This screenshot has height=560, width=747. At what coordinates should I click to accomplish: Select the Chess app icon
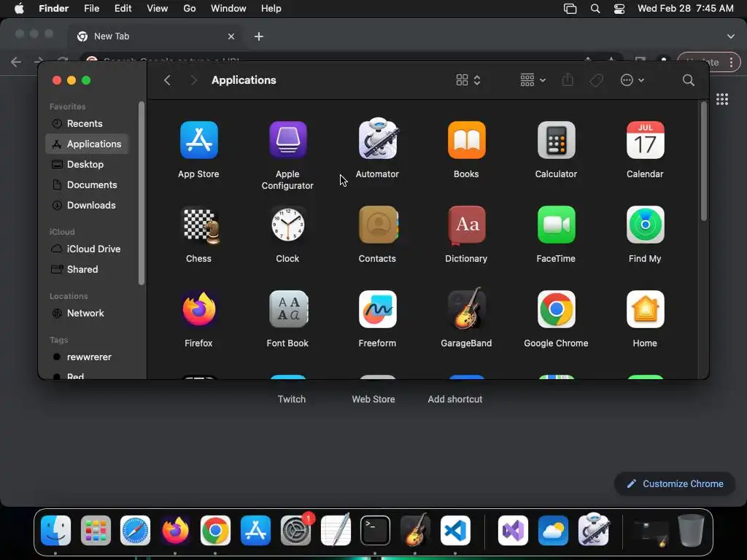pyautogui.click(x=201, y=225)
